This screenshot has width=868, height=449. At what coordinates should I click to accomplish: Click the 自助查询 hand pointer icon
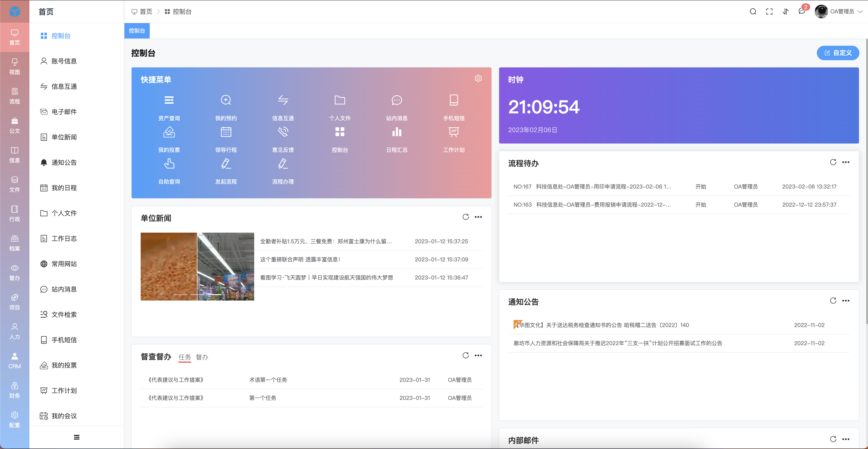169,163
